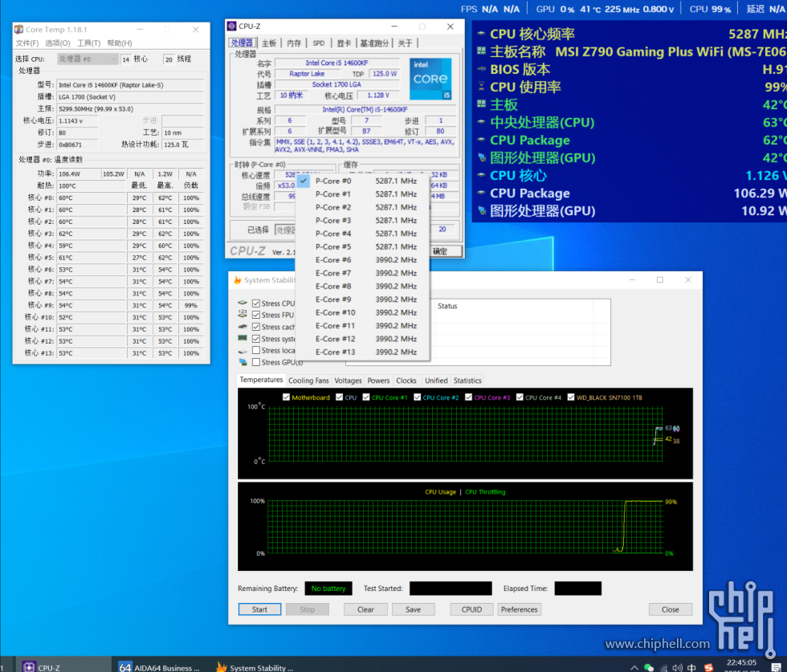The height and width of the screenshot is (672, 787).
Task: Click the Sogou input method tray icon
Action: 708,667
